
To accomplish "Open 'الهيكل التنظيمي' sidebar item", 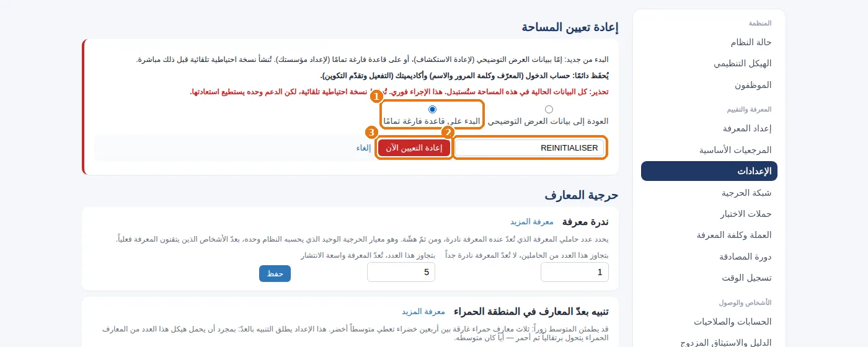I will pos(709,63).
